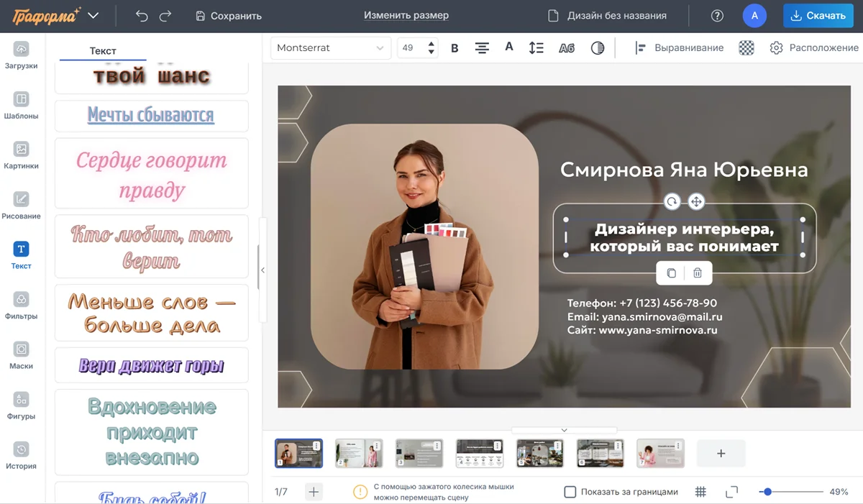
Task: Delete the selected text block
Action: click(698, 273)
